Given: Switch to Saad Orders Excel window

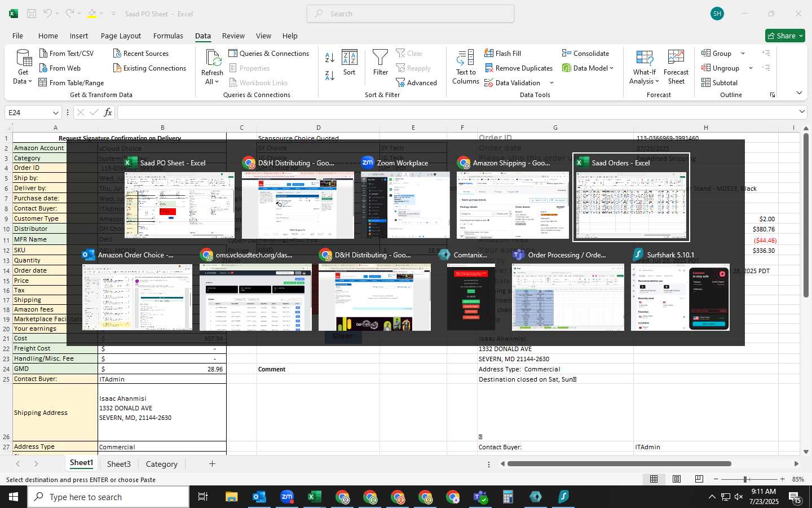Looking at the screenshot, I should [x=631, y=197].
